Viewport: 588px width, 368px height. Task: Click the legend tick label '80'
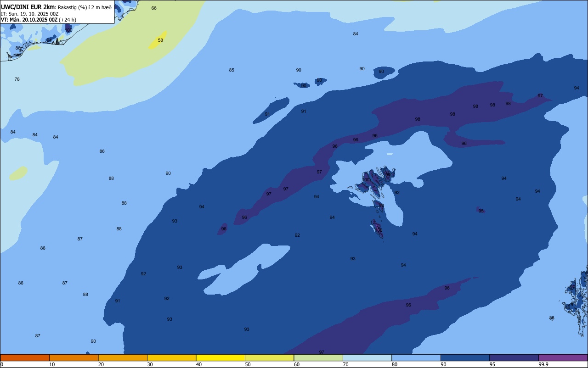click(x=395, y=364)
